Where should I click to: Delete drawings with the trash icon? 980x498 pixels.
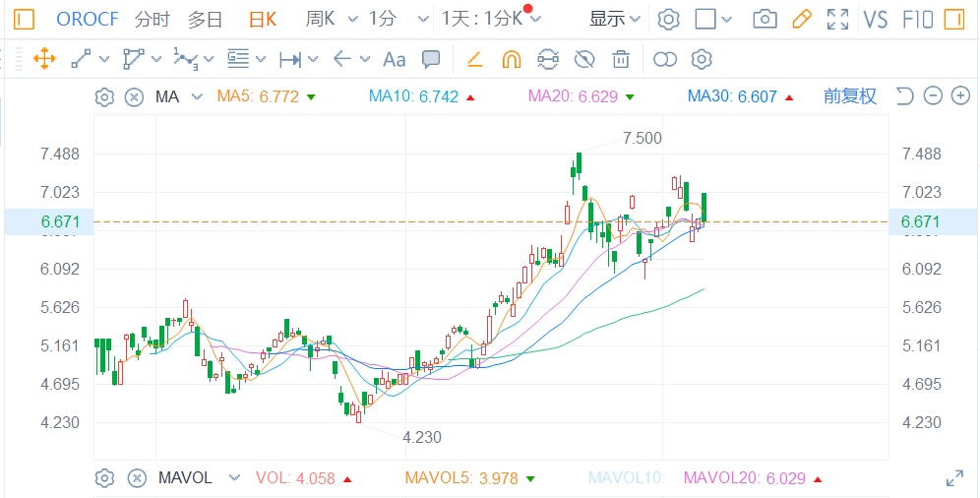621,60
